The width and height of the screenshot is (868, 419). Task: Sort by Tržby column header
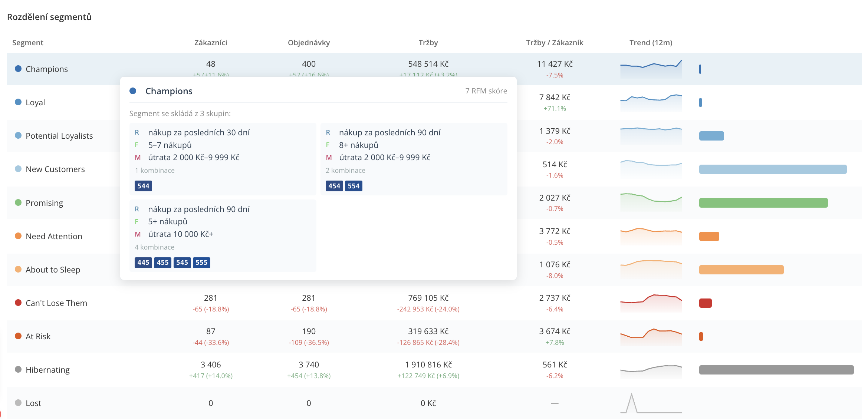[x=428, y=43]
